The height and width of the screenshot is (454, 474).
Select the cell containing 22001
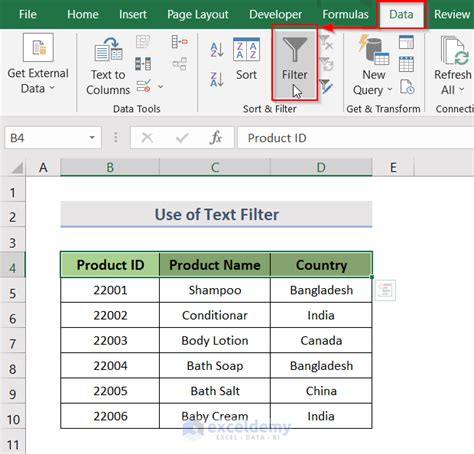(110, 290)
